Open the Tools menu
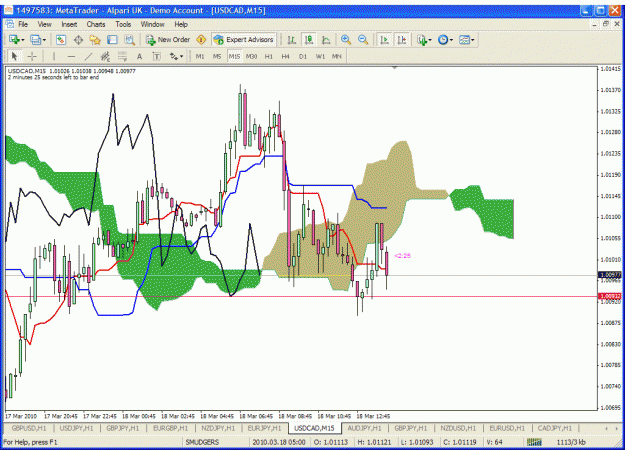 coord(123,24)
